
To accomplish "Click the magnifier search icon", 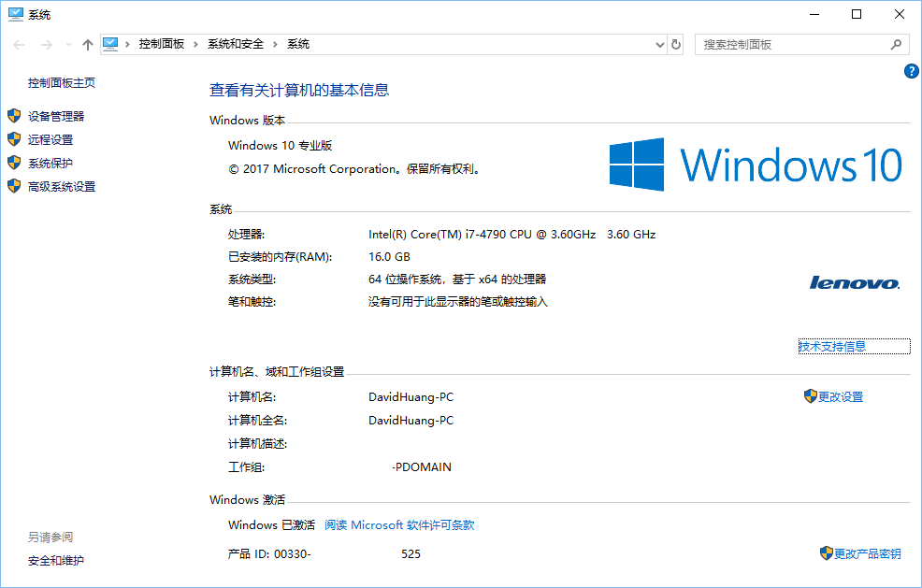I will pos(896,45).
